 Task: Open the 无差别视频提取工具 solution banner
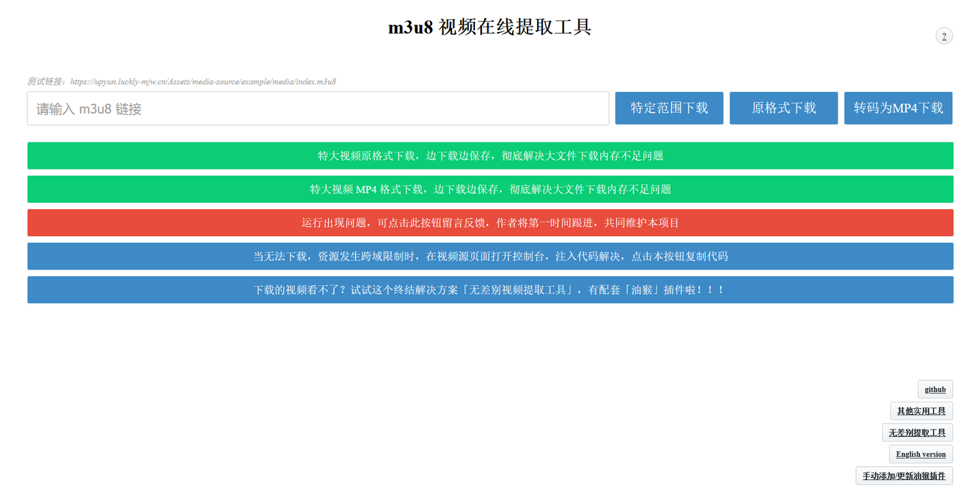coord(490,289)
